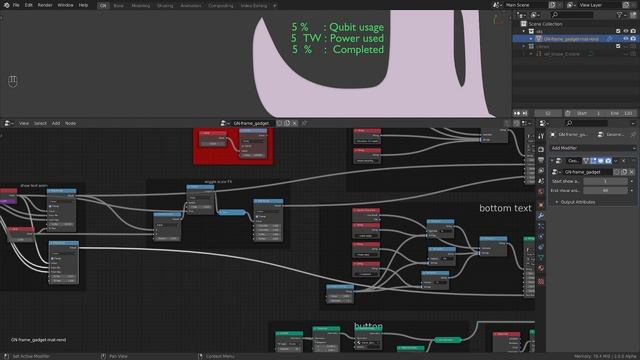The width and height of the screenshot is (640, 360).
Task: Open the Tool properties tab icon
Action: [x=541, y=137]
